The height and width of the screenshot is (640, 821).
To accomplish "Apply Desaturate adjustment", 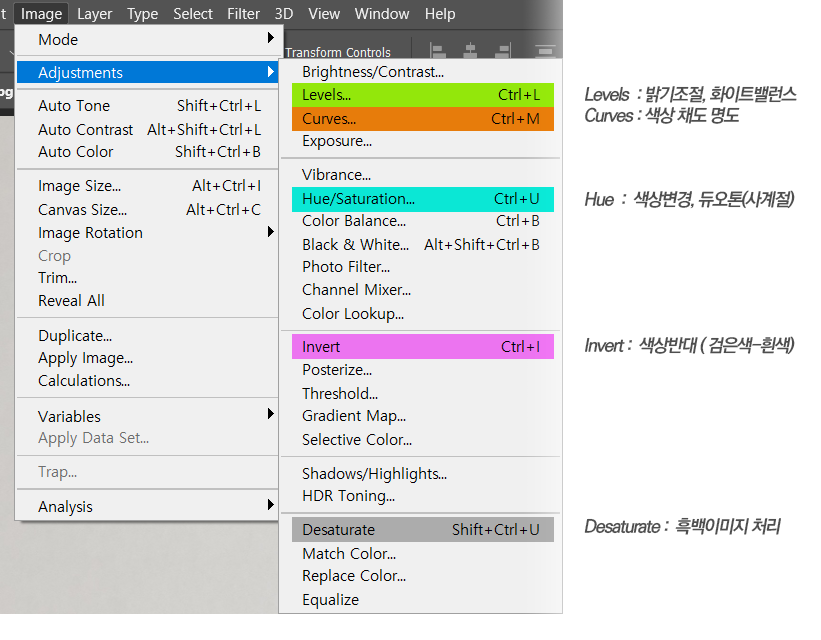I will click(423, 529).
